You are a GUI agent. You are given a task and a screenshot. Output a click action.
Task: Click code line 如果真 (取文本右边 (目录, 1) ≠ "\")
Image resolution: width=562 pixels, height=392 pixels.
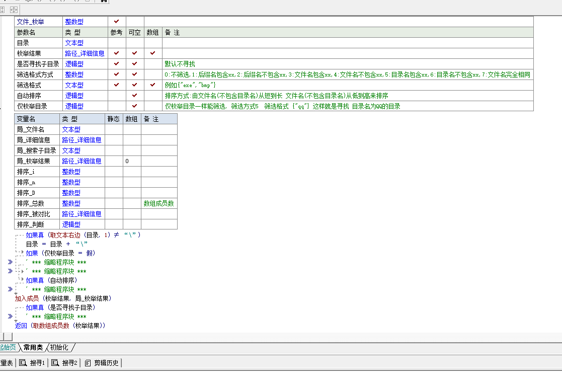point(83,235)
